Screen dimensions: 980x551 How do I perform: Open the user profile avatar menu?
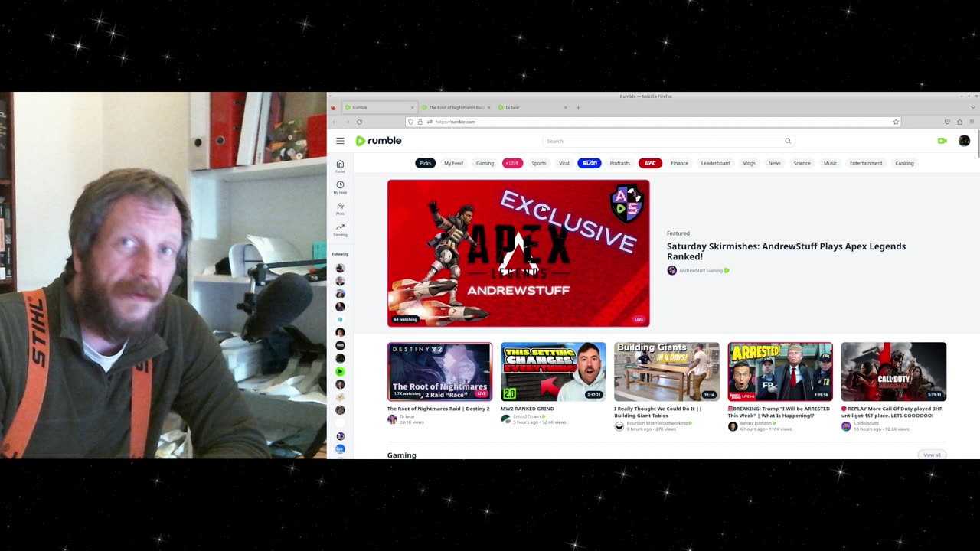coord(964,141)
